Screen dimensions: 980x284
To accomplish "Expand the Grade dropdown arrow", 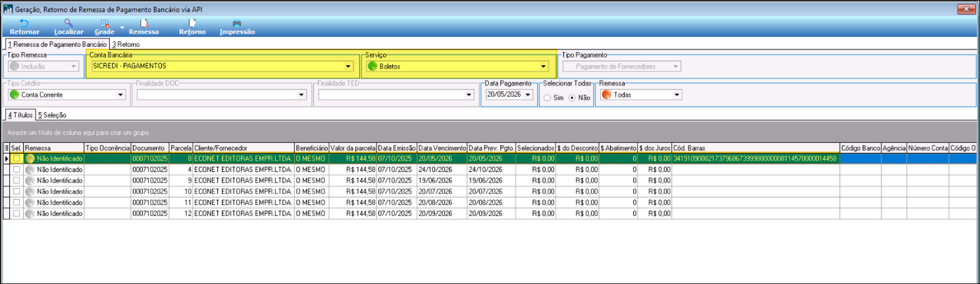I will (122, 28).
